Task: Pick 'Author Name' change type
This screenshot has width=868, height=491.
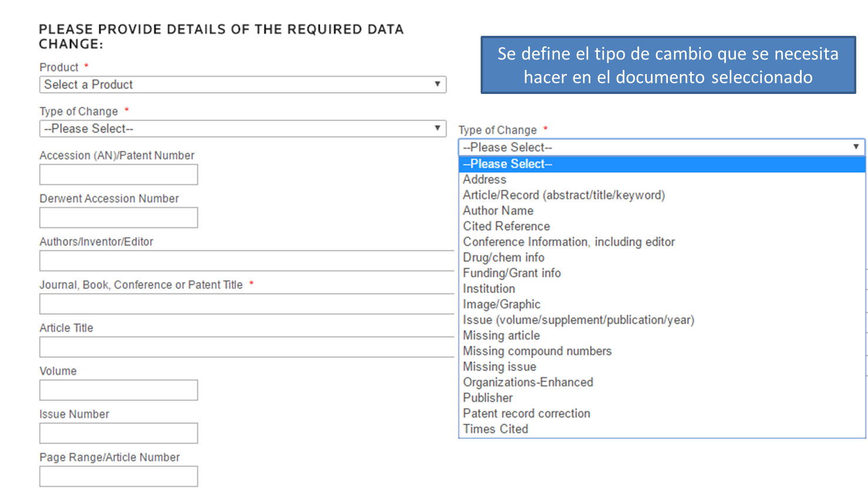Action: pyautogui.click(x=661, y=211)
